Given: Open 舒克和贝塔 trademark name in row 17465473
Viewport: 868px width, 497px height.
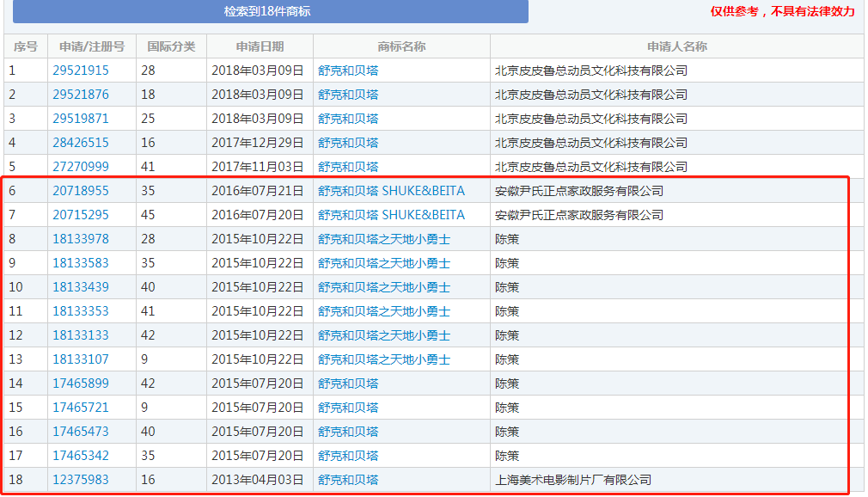Looking at the screenshot, I should point(348,432).
